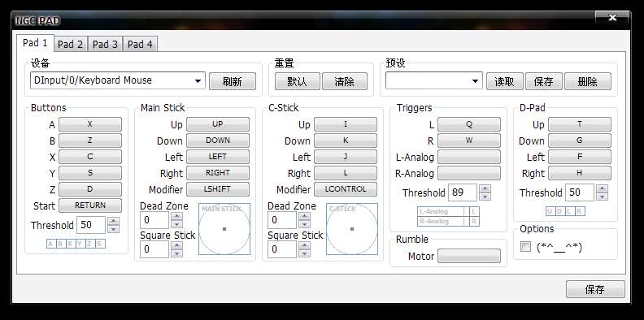Rebind Buttons Z mapped to D

click(x=90, y=189)
